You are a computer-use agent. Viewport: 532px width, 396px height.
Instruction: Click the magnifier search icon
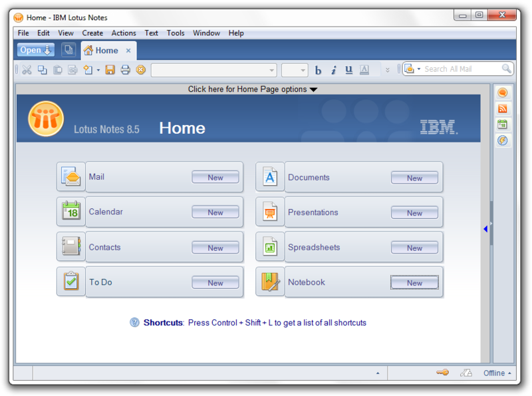click(506, 69)
